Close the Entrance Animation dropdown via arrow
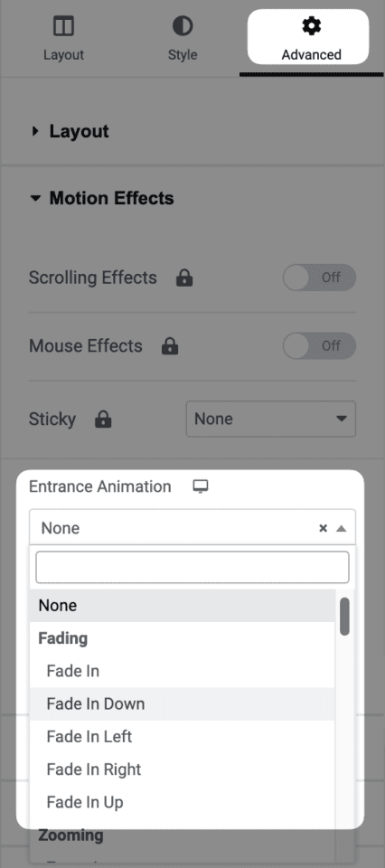Viewport: 385px width, 868px height. pyautogui.click(x=342, y=529)
